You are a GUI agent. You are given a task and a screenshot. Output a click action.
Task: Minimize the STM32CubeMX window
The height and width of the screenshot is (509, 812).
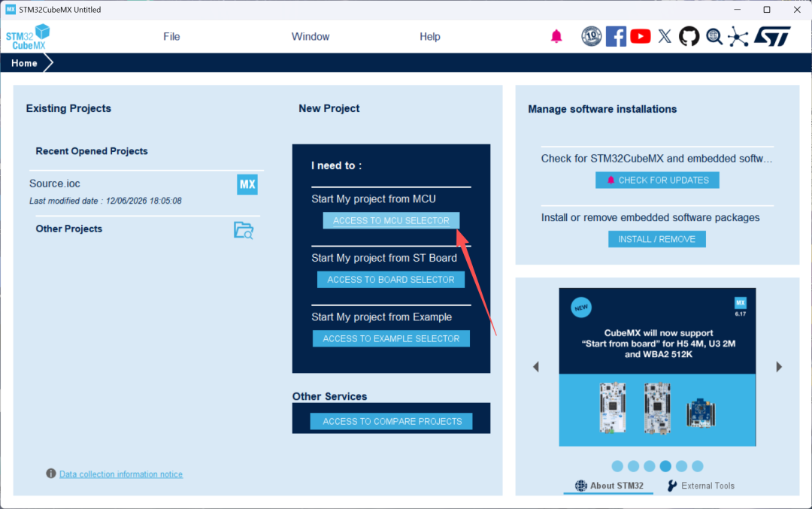point(738,10)
